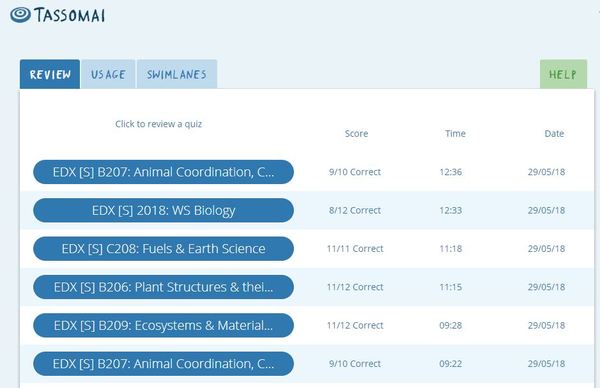Viewport: 600px width, 388px height.
Task: Open the Swimlanes tab
Action: pyautogui.click(x=177, y=74)
